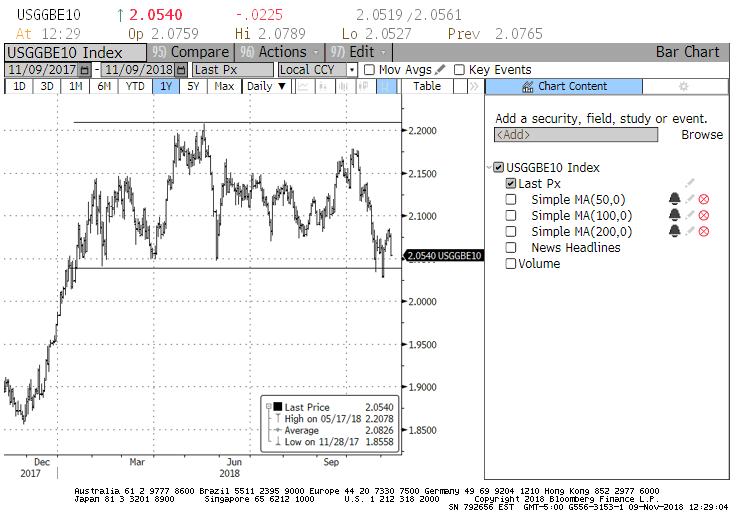The width and height of the screenshot is (736, 530).
Task: Click the start date 11/09/2017 field
Action: (x=42, y=70)
